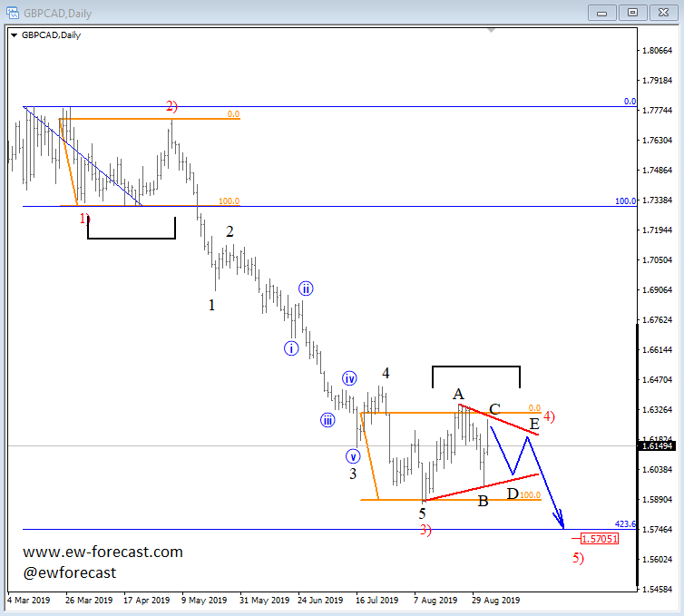Select the red 5) wave label
Screen dimensions: 684x616
pyautogui.click(x=578, y=558)
